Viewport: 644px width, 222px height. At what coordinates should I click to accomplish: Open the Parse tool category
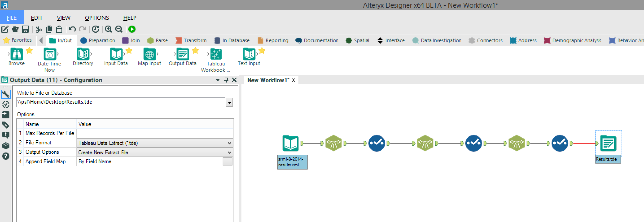tap(158, 40)
